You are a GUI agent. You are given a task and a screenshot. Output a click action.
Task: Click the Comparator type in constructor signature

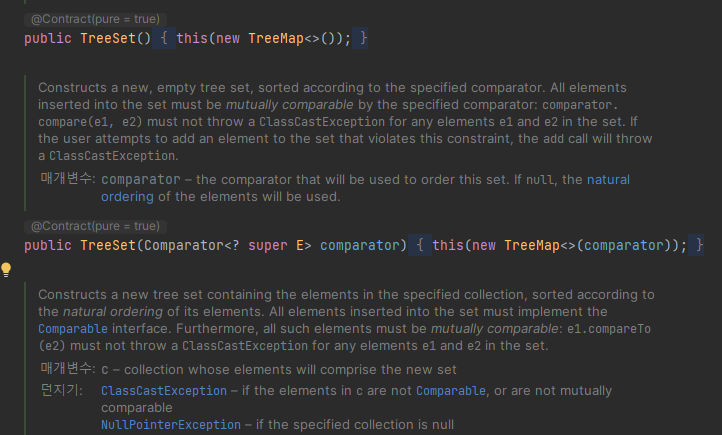click(184, 245)
